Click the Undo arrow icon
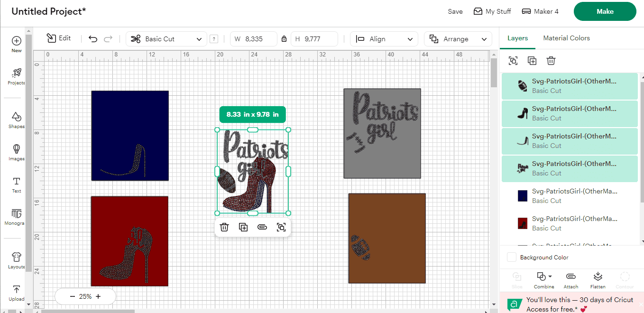 [x=93, y=39]
